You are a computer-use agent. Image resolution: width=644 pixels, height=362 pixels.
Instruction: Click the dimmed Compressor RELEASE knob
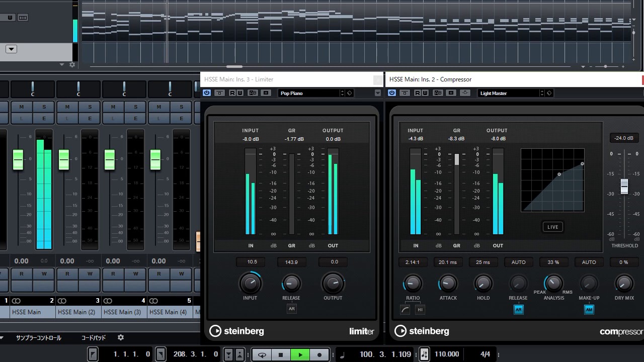click(518, 284)
